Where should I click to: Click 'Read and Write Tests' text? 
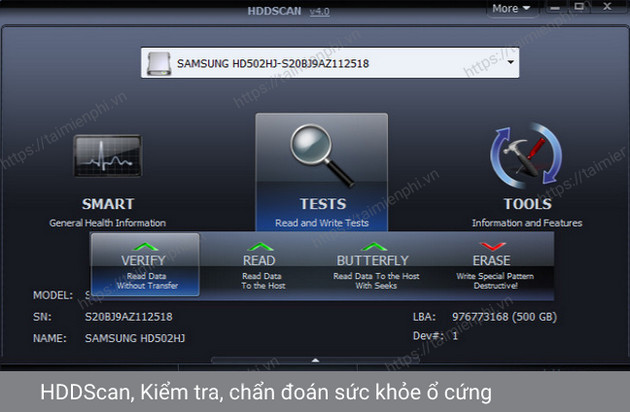(322, 223)
